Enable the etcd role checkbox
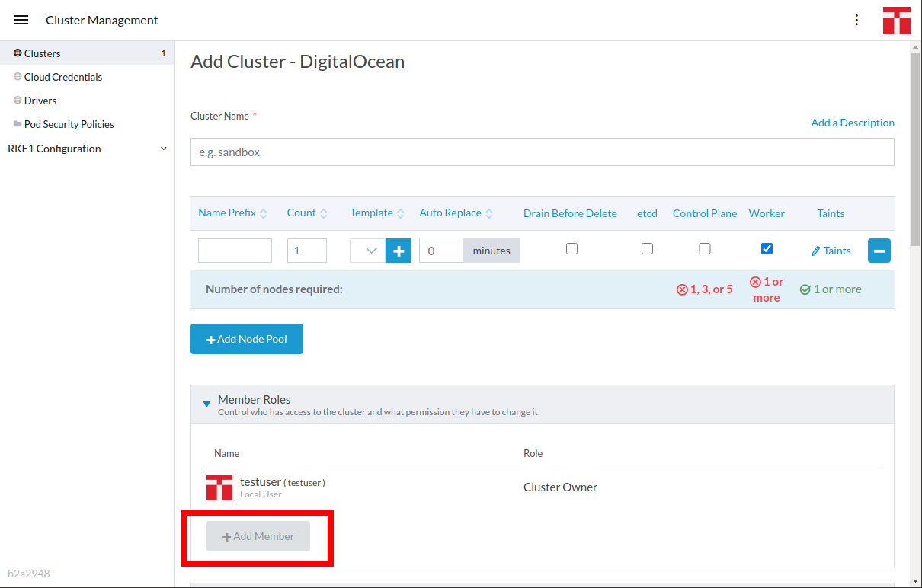The width and height of the screenshot is (922, 588). click(x=647, y=248)
